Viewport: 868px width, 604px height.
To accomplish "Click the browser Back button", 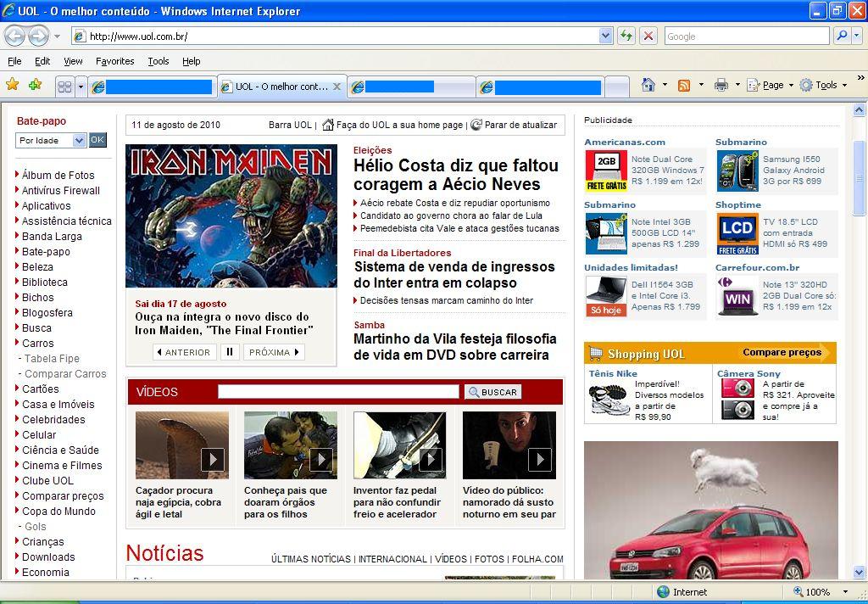I will 15,36.
